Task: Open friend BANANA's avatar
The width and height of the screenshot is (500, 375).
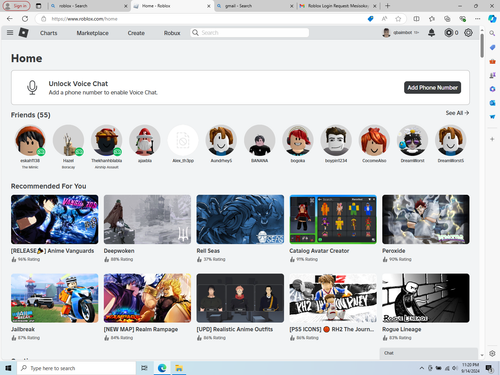Action: tap(260, 140)
